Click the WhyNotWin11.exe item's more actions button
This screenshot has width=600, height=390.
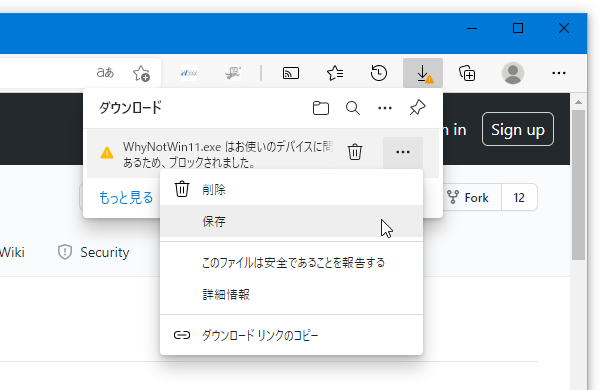point(403,152)
